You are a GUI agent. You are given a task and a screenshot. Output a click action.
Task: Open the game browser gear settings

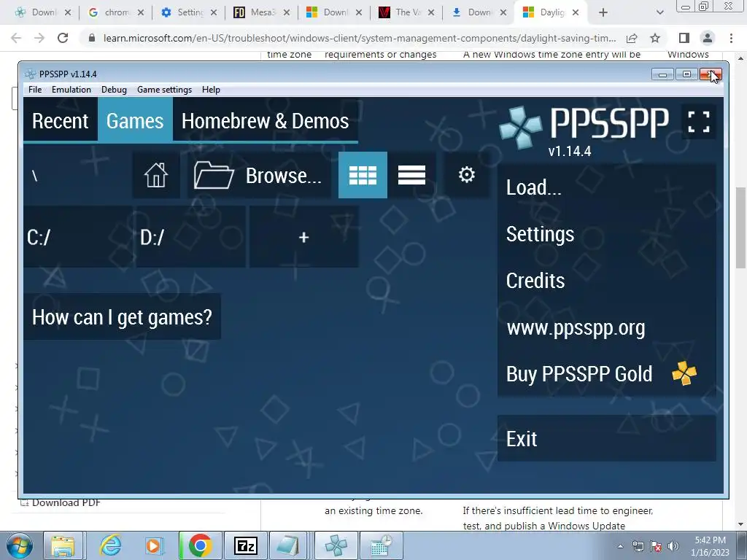[x=466, y=175]
